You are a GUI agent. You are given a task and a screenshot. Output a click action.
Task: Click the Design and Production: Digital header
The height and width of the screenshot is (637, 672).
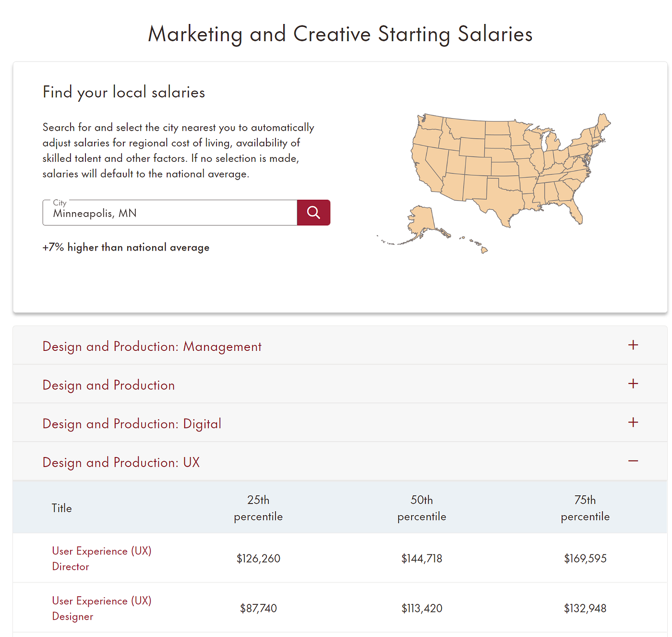[x=132, y=423]
